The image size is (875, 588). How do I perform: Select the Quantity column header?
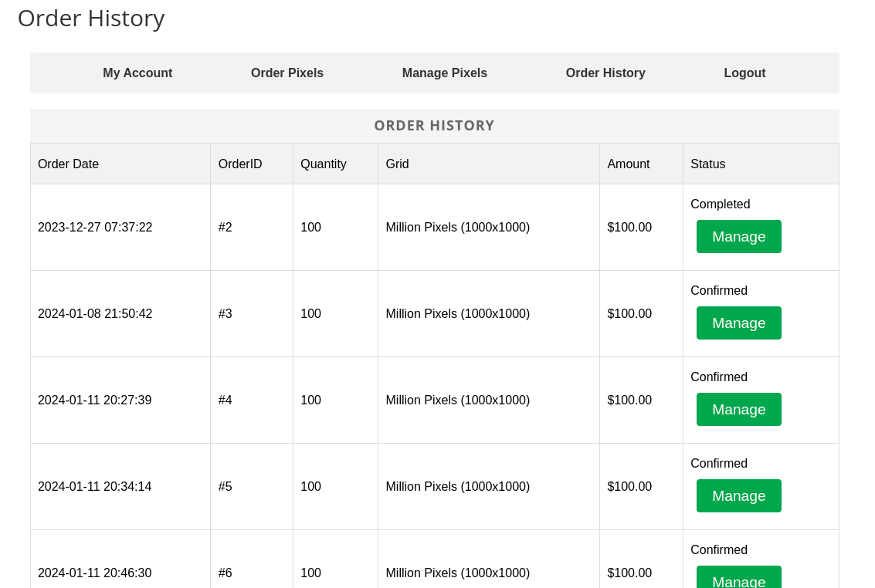pyautogui.click(x=324, y=164)
